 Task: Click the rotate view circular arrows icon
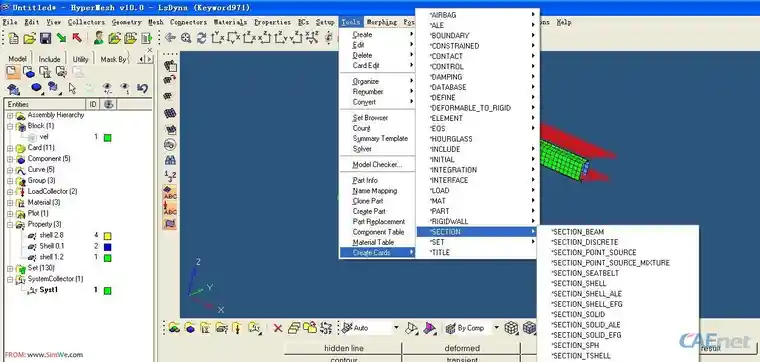point(201,38)
